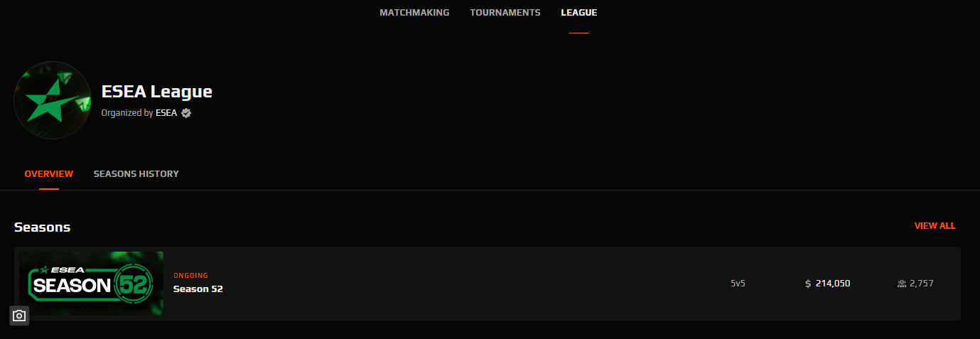Click the 214,050 prize pool amount
The width and height of the screenshot is (980, 339).
833,284
